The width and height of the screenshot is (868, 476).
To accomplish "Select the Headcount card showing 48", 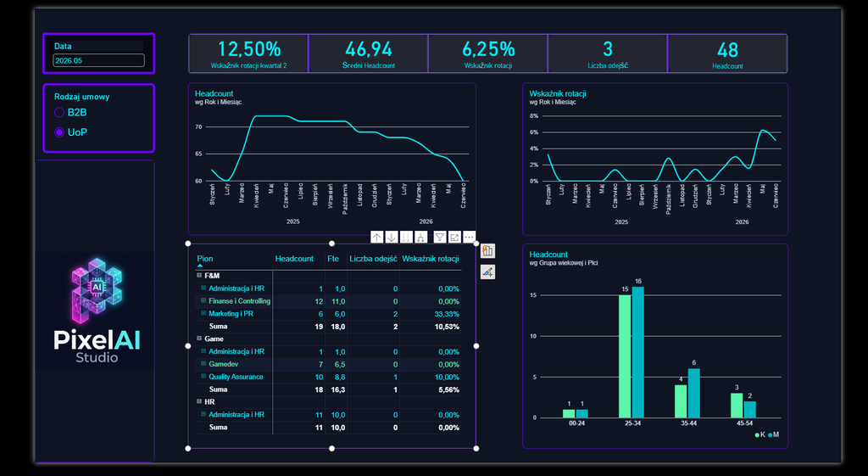I will tap(727, 53).
